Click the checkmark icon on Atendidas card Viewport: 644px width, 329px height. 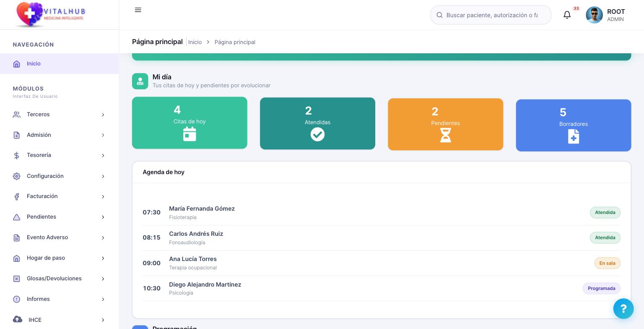317,135
